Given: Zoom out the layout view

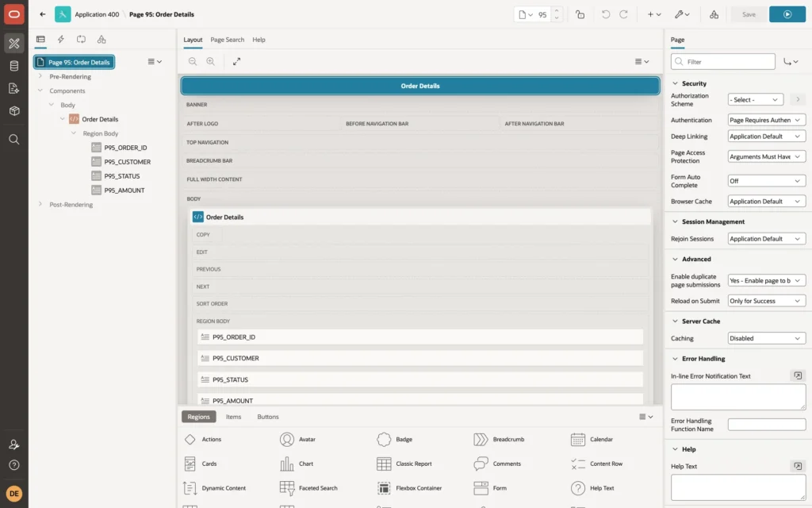Looking at the screenshot, I should tap(193, 61).
